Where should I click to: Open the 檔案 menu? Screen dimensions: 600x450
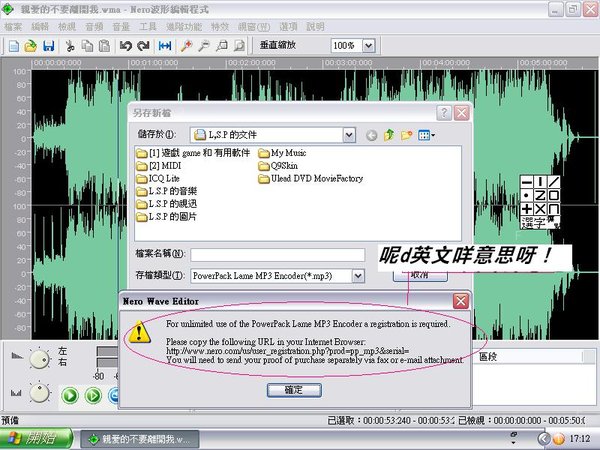tap(13, 27)
